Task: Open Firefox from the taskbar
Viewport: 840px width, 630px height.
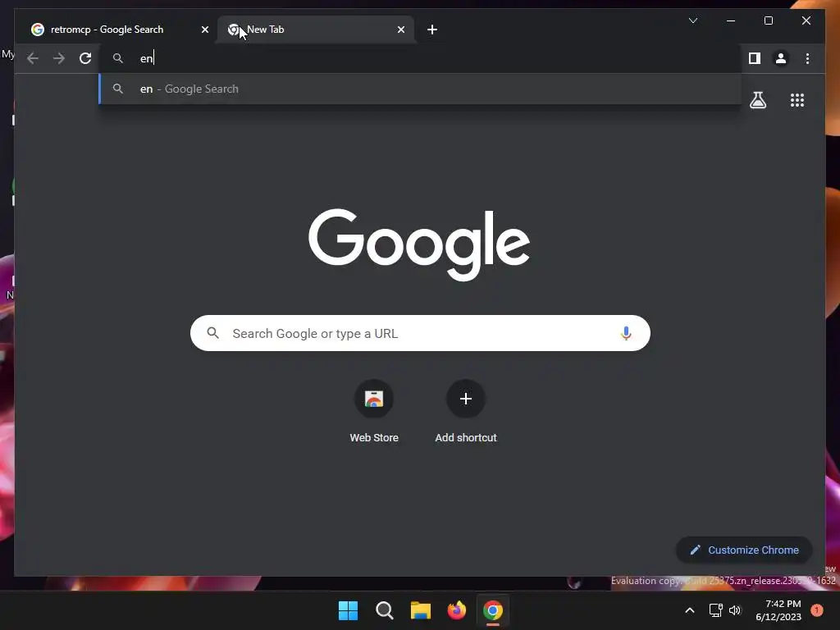Action: (456, 610)
